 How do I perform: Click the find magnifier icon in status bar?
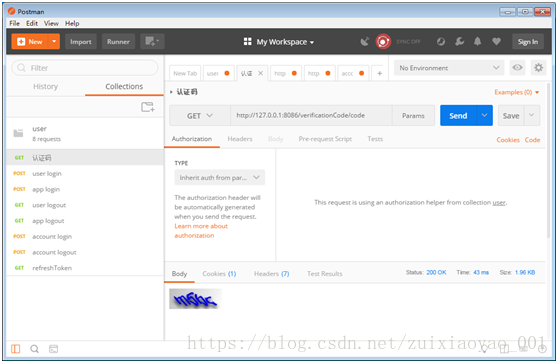point(35,349)
